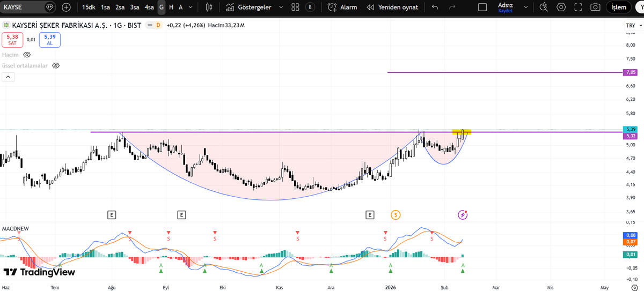Select the G daily timeframe
This screenshot has width=644, height=291.
click(x=162, y=8)
